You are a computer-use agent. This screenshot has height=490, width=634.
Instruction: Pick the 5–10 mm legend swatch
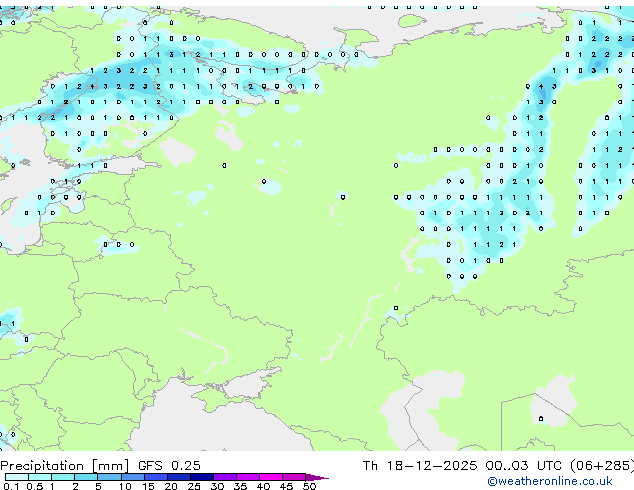pos(109,477)
